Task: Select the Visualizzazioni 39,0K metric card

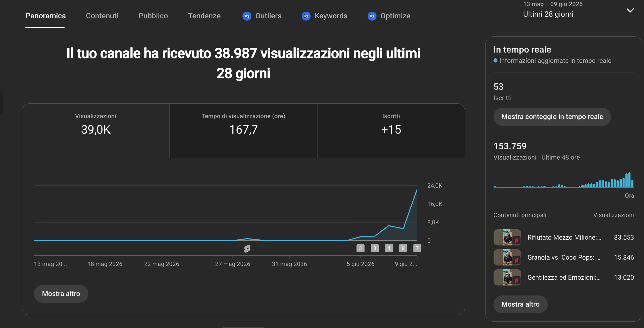Action: tap(96, 131)
